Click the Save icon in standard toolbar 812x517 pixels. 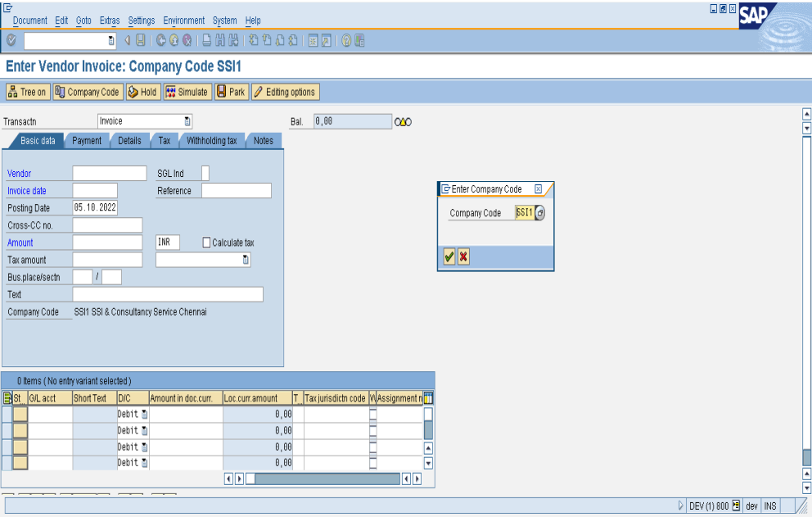(x=141, y=40)
